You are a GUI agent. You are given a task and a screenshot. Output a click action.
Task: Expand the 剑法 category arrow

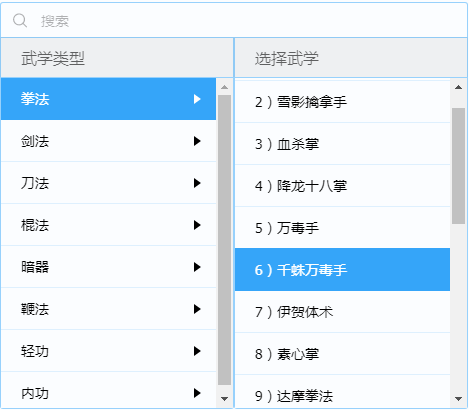(x=197, y=141)
